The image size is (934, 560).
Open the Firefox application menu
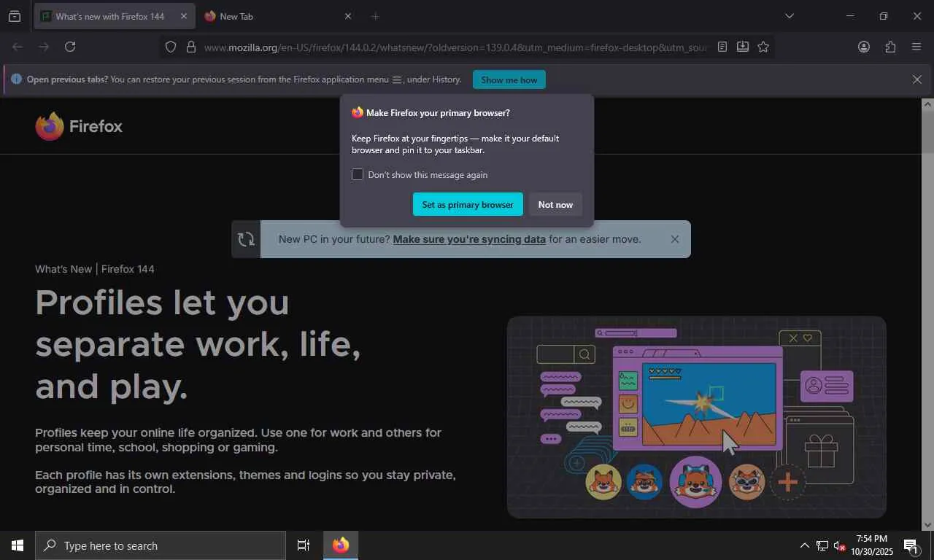916,47
